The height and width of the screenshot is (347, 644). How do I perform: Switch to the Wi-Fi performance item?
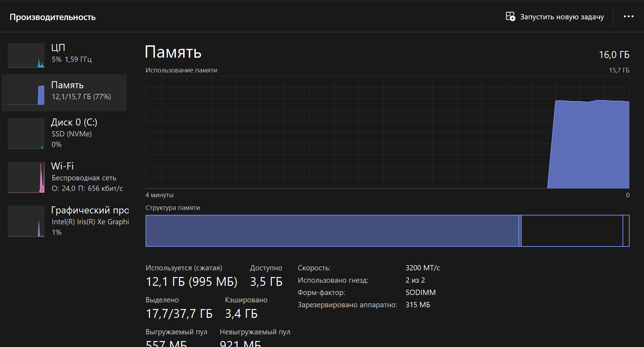coord(64,177)
